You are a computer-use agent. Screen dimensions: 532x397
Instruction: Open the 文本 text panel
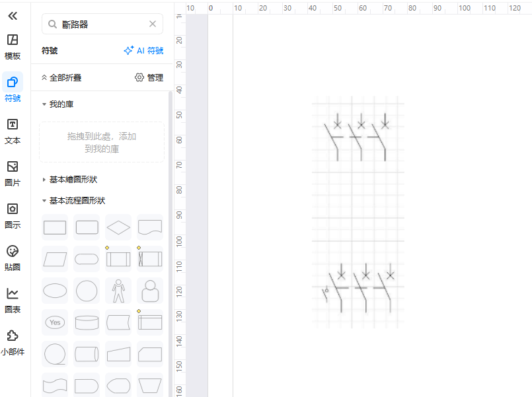[13, 131]
